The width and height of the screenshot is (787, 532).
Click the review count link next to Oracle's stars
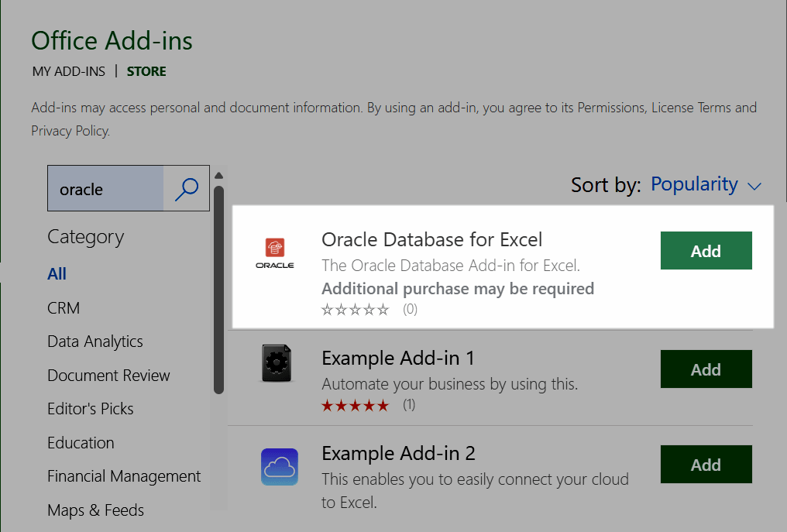[409, 308]
